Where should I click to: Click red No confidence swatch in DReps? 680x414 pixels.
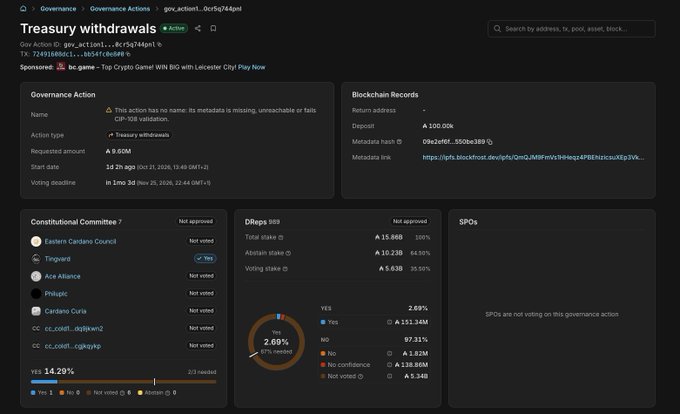[323, 365]
